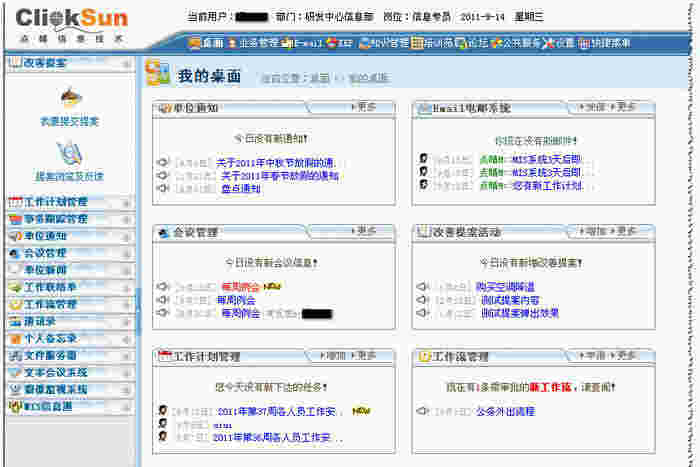Viewport: 700px width, 467px height.
Task: Open 快捷菜单 in the top navigation bar
Action: pos(604,43)
